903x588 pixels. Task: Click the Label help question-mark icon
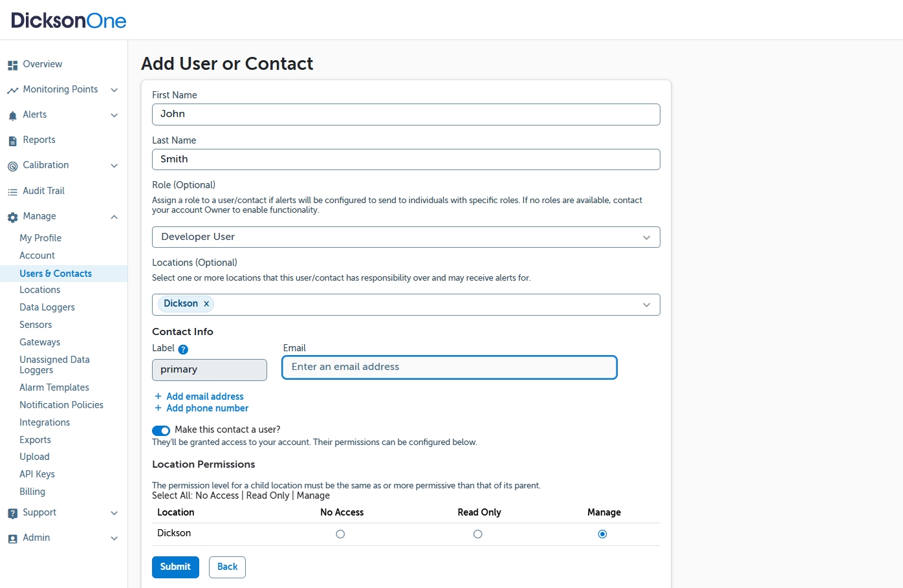pos(183,349)
